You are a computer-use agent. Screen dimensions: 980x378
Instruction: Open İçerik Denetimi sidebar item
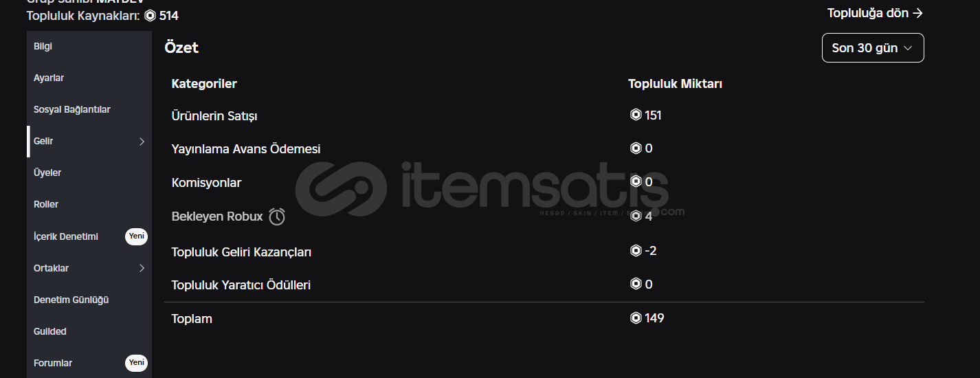pos(66,236)
